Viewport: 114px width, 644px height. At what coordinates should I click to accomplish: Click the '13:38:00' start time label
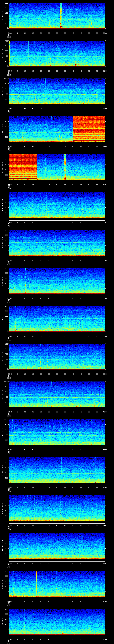[x=9, y=374]
